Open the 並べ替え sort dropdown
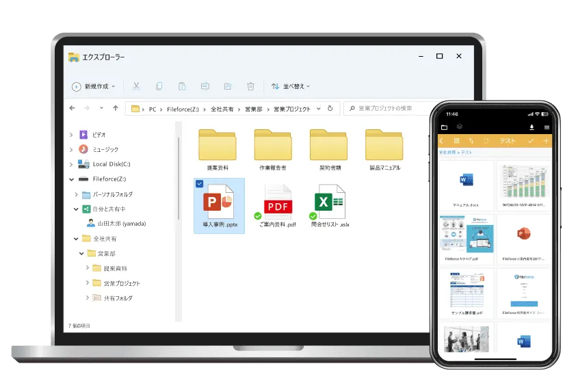Screen dimensions: 578x392 tap(291, 86)
